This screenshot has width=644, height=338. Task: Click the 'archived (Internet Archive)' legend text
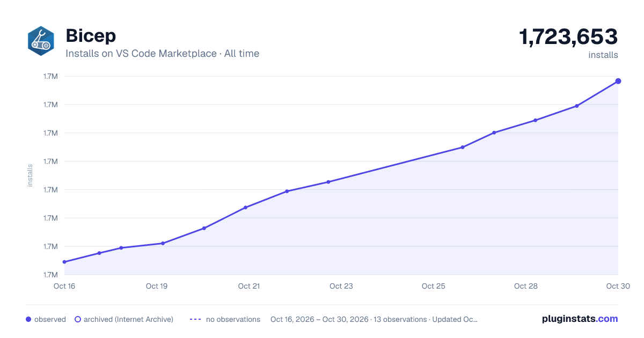(128, 319)
